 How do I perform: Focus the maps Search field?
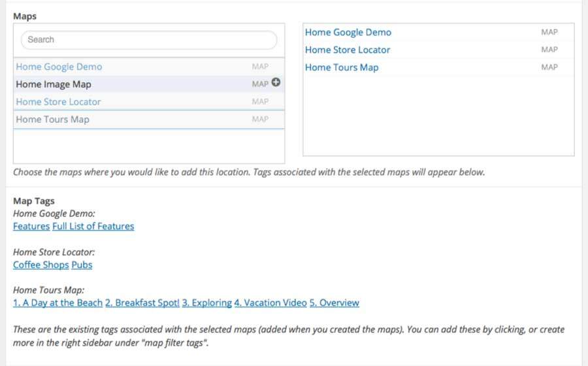[x=149, y=40]
